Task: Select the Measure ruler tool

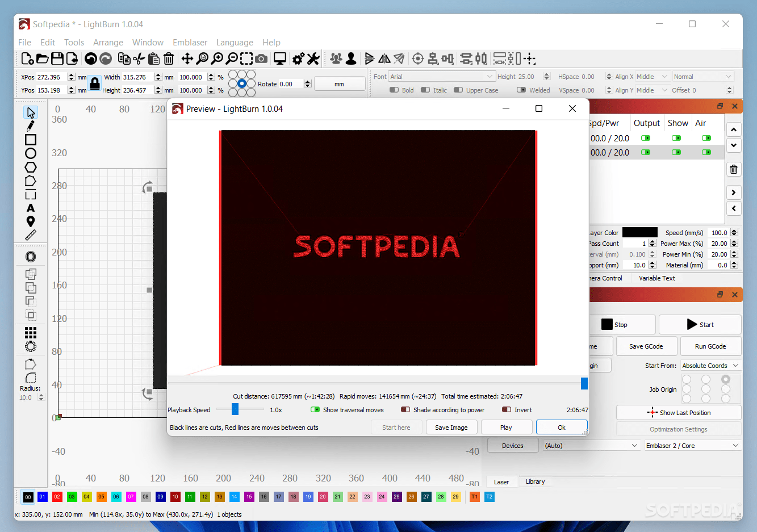Action: coord(30,234)
